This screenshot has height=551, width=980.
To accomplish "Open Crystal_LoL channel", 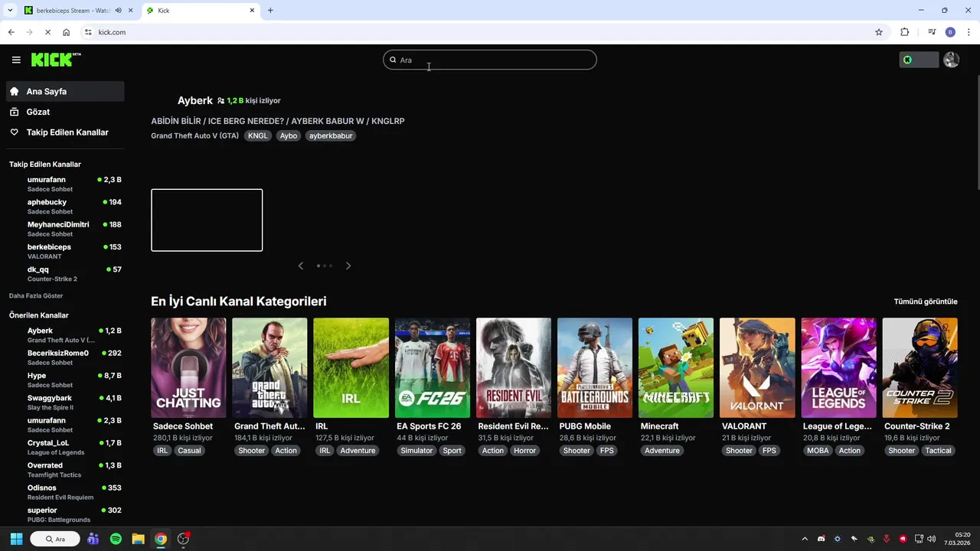I will [x=65, y=447].
